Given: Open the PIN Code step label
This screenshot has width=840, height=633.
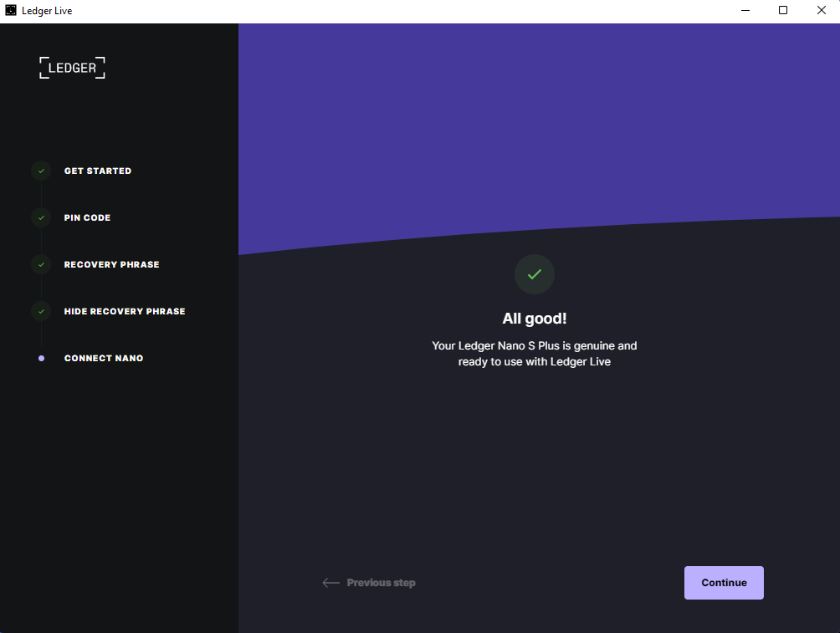Looking at the screenshot, I should (87, 217).
